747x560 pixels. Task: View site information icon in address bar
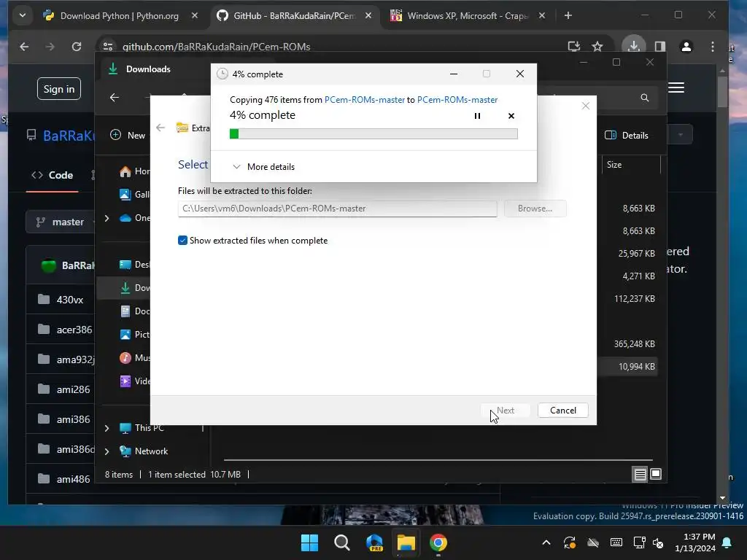coord(108,47)
